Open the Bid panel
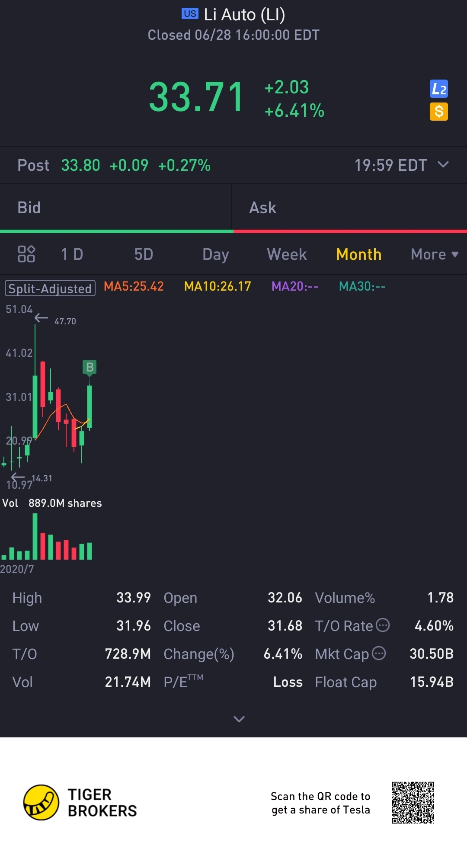Viewport: 467px width, 868px height. (116, 208)
